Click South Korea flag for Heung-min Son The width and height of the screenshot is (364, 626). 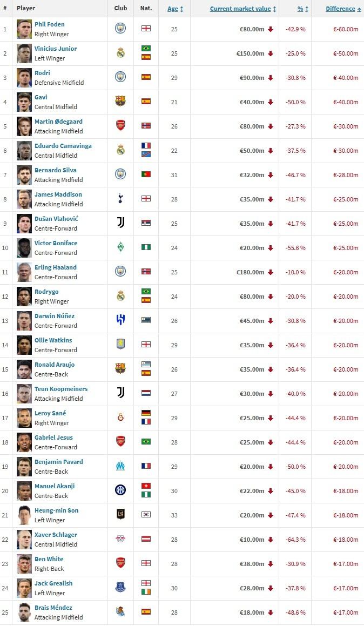coord(146,515)
